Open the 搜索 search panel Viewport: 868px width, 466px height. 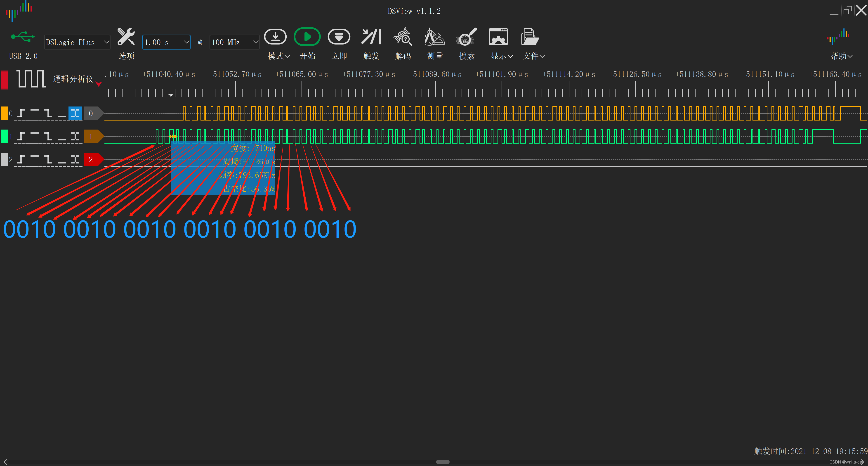coord(466,37)
